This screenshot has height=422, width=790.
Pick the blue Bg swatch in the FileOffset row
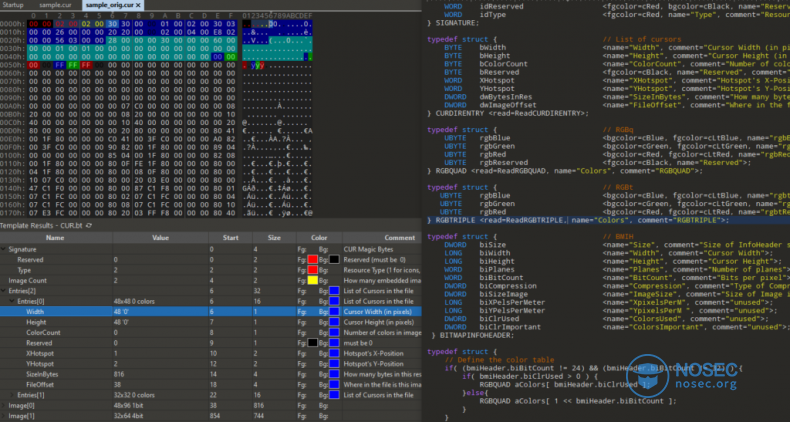pos(335,385)
